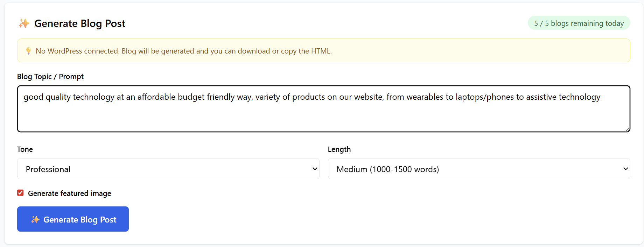
Task: Click the 'No WordPress connected' notice text
Action: click(183, 51)
